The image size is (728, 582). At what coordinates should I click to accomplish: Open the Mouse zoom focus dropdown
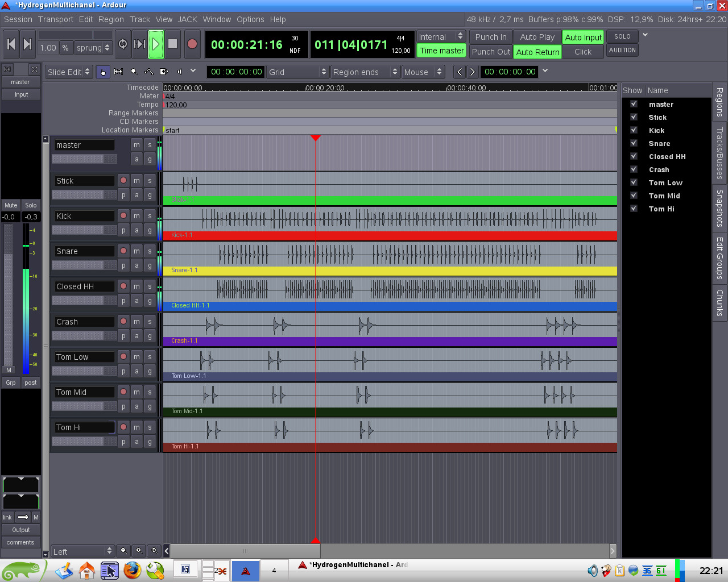[x=423, y=72]
